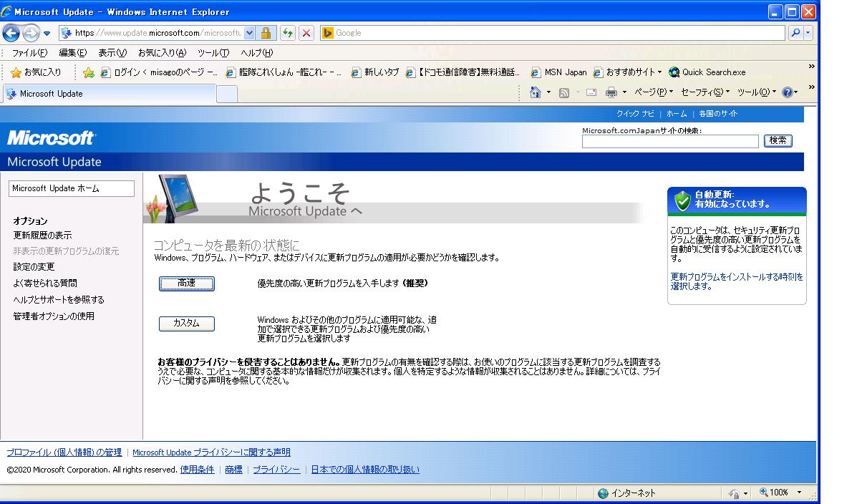Click Microsoft Update ホーム in sidebar

point(72,188)
